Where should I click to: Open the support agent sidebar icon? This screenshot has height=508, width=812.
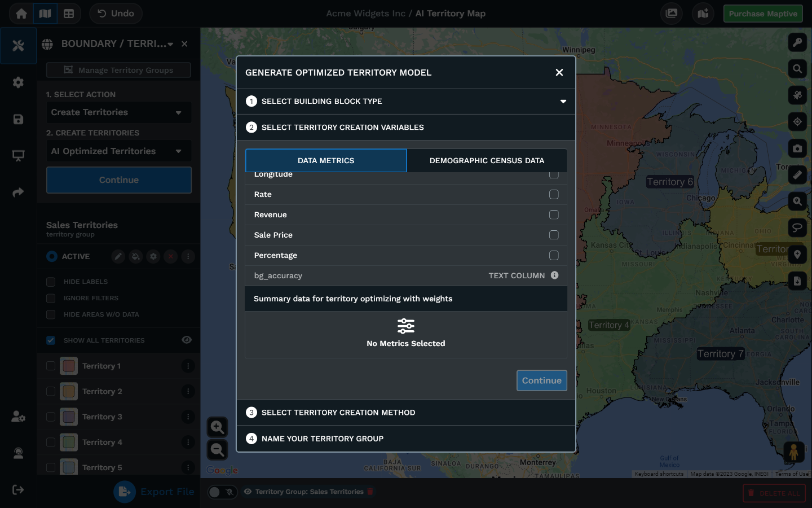(x=18, y=453)
